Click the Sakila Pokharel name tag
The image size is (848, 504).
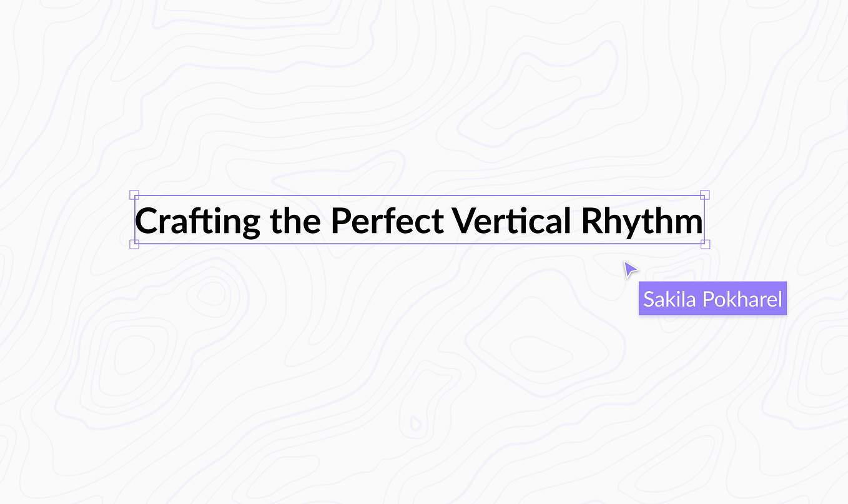pyautogui.click(x=712, y=299)
